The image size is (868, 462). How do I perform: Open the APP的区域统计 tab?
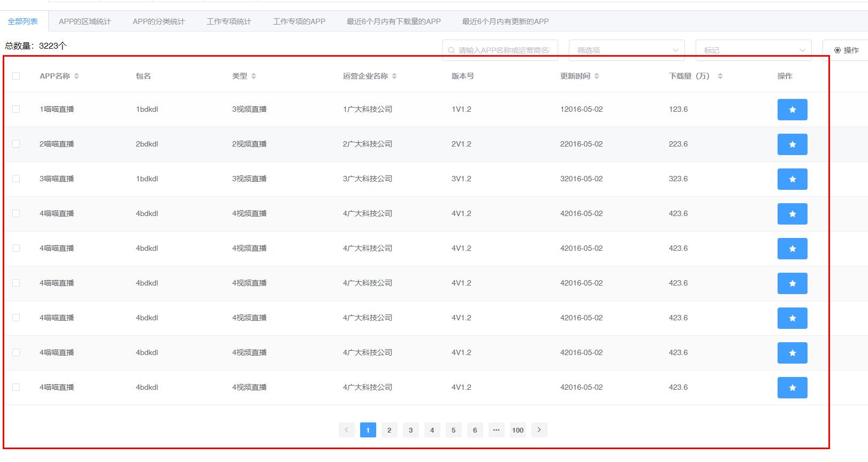pos(85,21)
